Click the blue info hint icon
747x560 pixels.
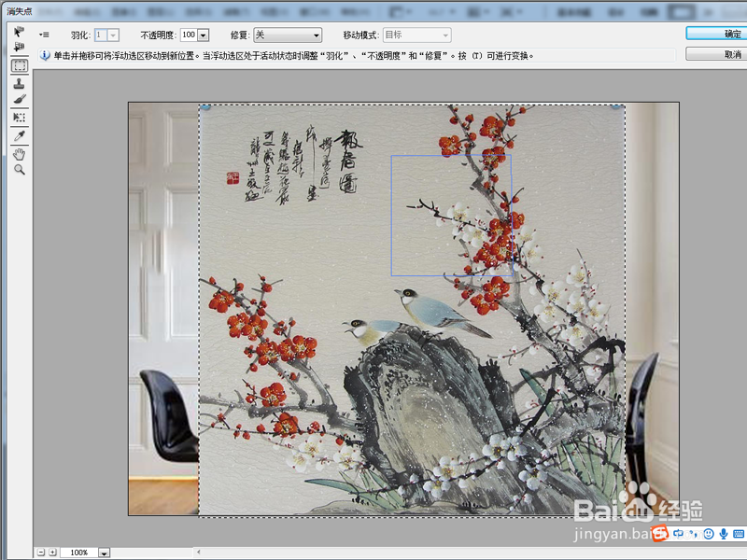(x=44, y=55)
